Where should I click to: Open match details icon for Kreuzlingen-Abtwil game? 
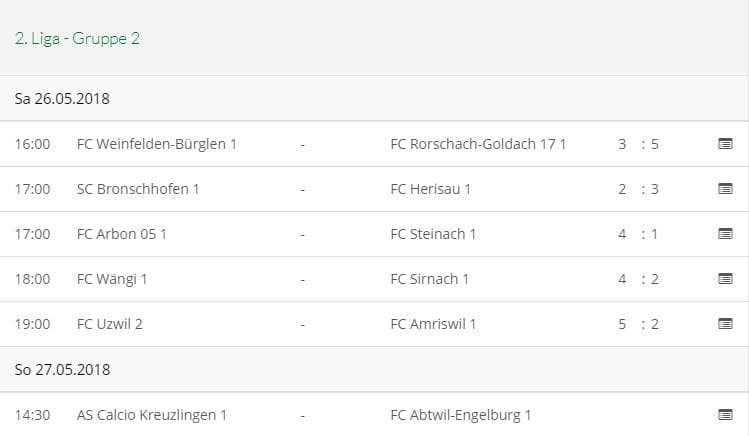[725, 415]
